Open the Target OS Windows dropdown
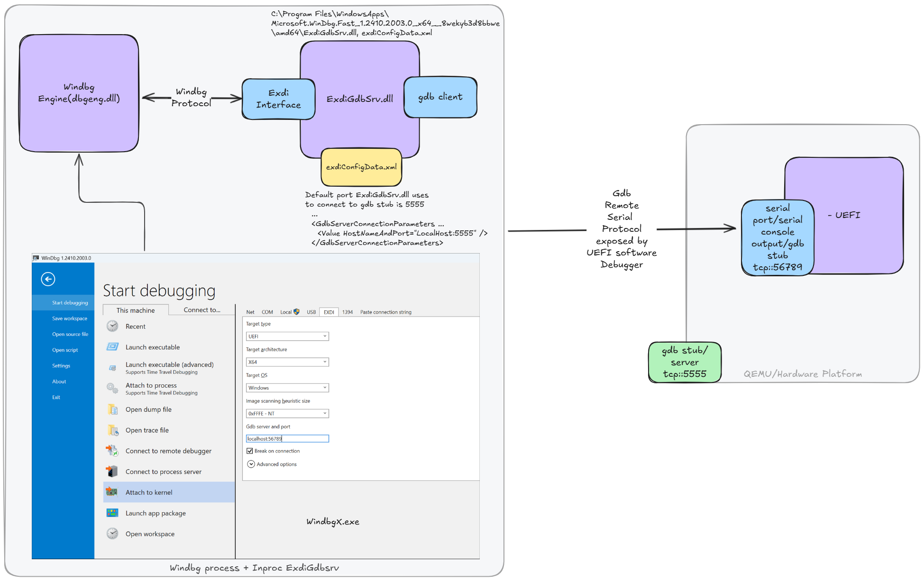924x581 pixels. 287,388
